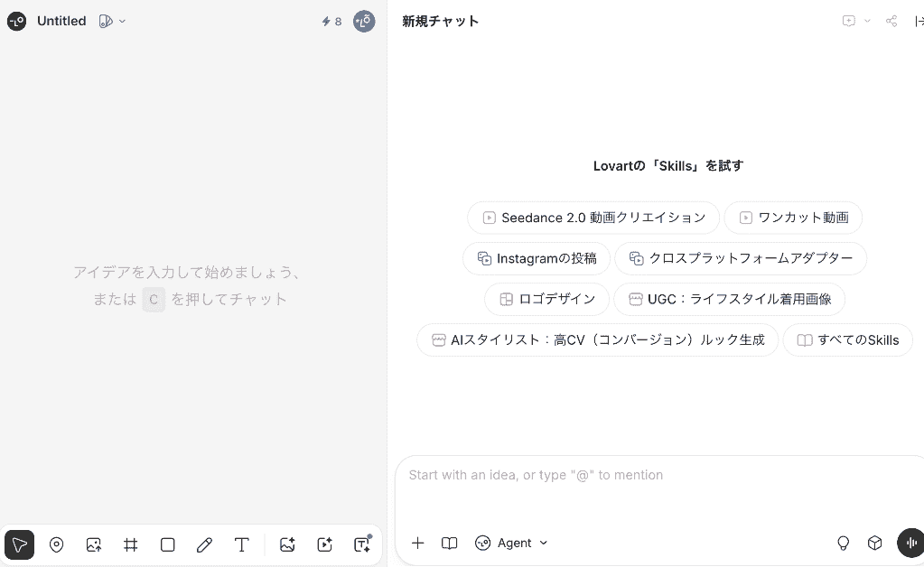Open the user avatar menu
This screenshot has height=567, width=924.
click(x=364, y=21)
